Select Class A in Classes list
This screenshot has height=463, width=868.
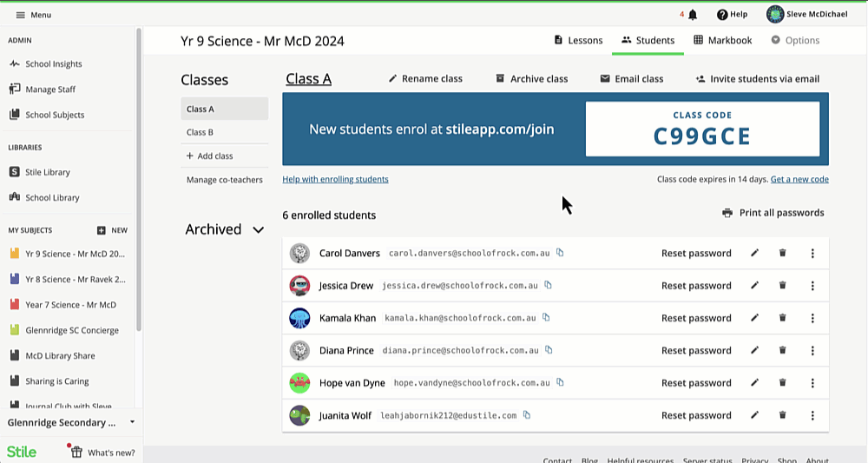click(x=224, y=109)
